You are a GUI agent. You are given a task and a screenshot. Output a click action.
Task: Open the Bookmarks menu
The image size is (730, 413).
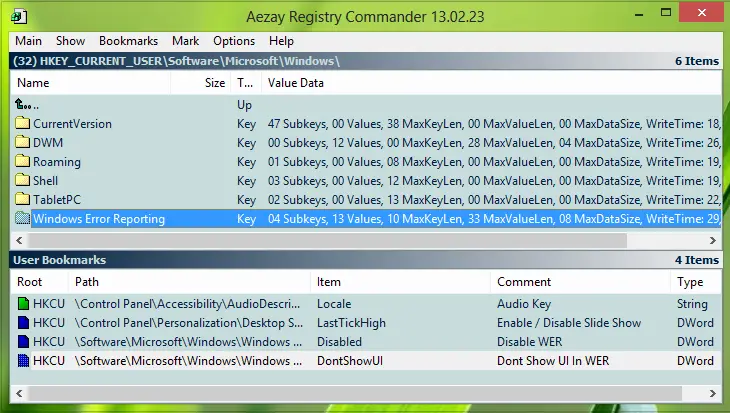pyautogui.click(x=128, y=41)
